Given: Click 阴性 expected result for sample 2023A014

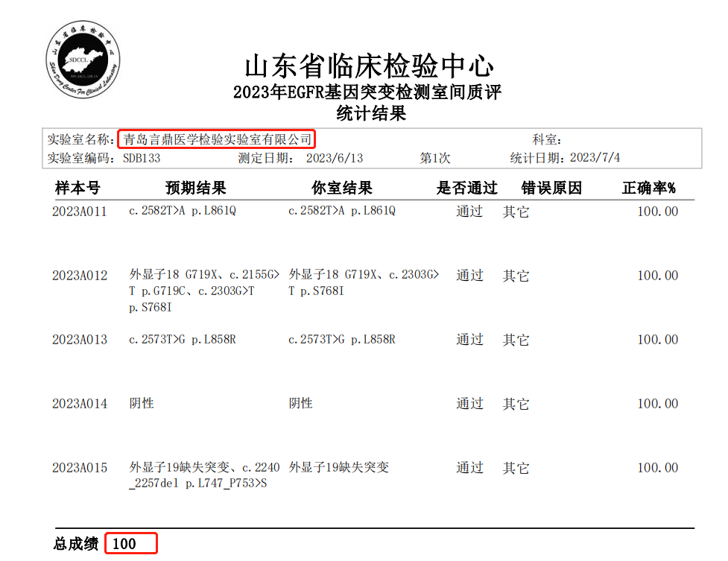Looking at the screenshot, I should click(142, 403).
